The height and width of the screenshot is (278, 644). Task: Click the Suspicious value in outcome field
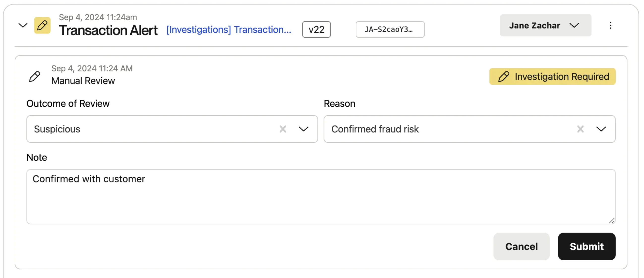[x=57, y=129]
